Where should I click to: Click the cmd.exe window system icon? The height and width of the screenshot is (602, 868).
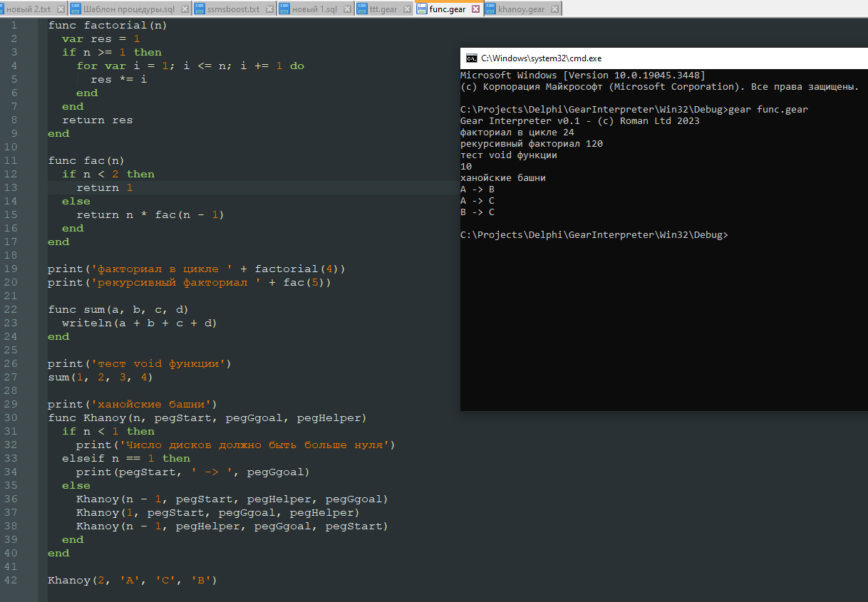(x=471, y=58)
